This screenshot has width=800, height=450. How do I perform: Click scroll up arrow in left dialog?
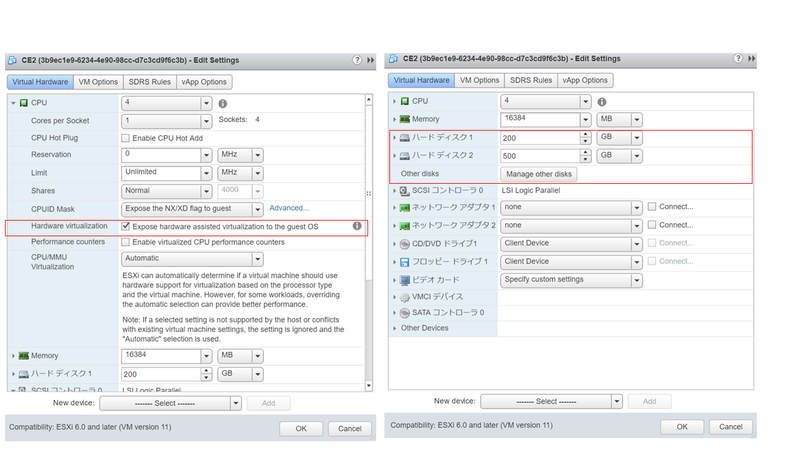click(x=369, y=99)
